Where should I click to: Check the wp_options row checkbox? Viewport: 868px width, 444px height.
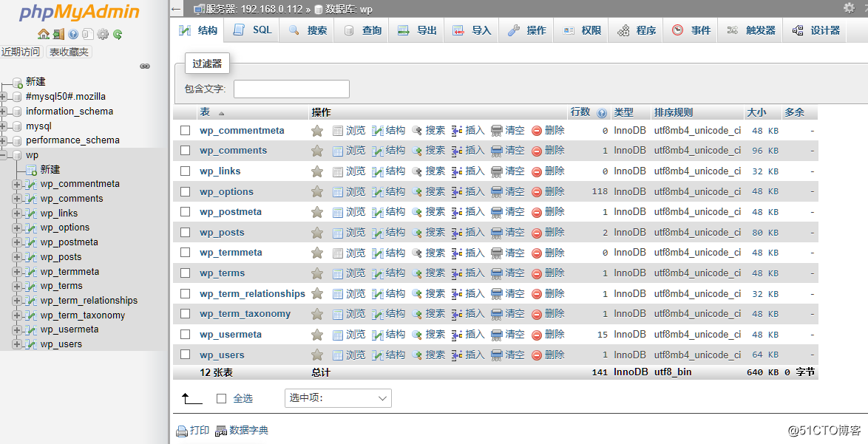[x=186, y=191]
